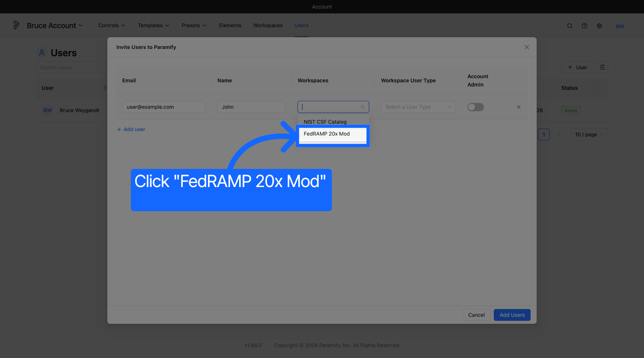This screenshot has width=644, height=358.
Task: Go to page 1
Action: tap(543, 134)
